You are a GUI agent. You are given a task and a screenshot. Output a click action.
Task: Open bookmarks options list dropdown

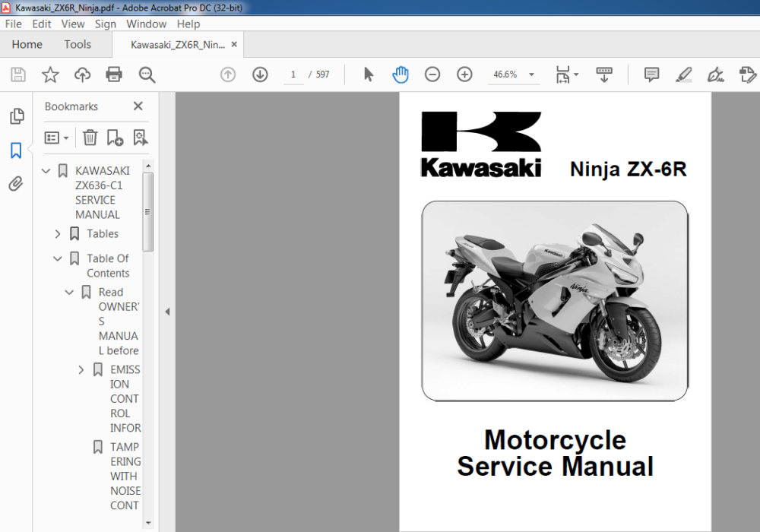click(56, 138)
